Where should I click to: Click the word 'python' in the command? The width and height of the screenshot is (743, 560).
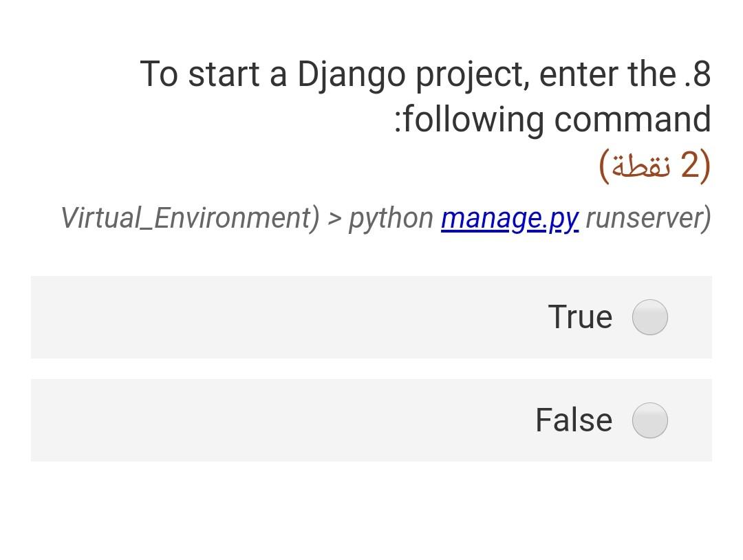point(391,219)
